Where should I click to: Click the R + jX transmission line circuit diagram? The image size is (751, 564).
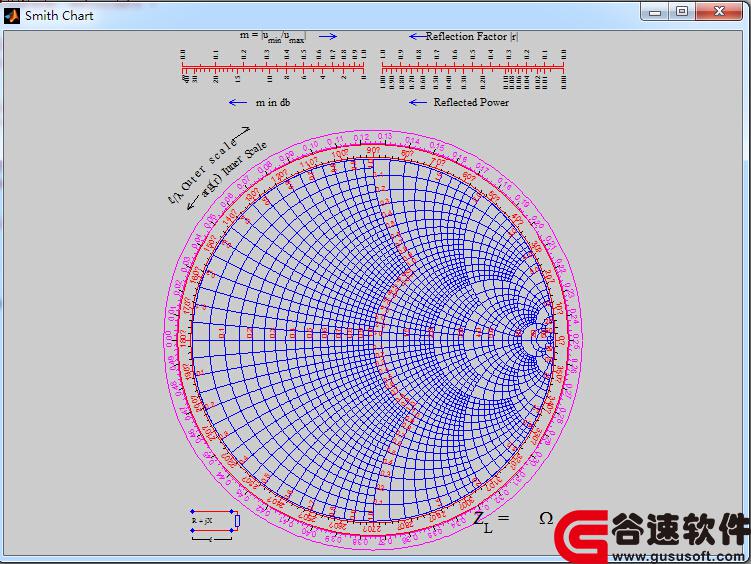pos(215,525)
